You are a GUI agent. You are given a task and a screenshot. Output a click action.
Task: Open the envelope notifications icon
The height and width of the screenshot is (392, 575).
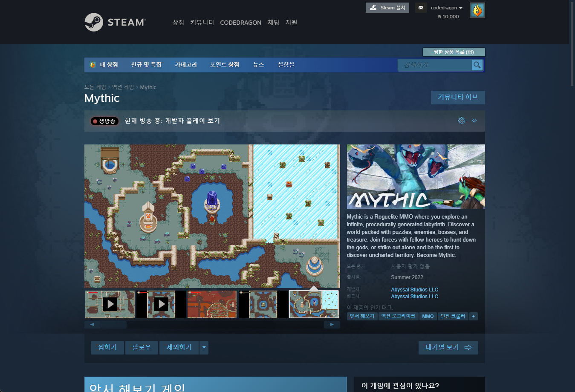[421, 8]
